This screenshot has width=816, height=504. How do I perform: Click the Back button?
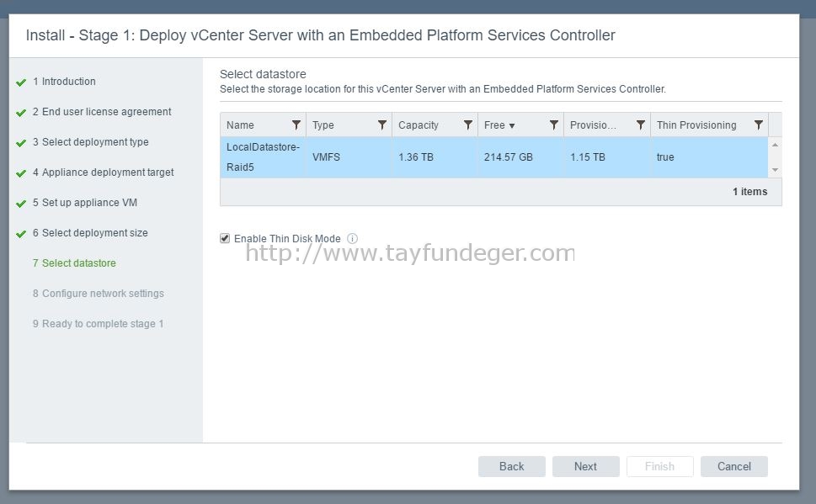tap(511, 466)
